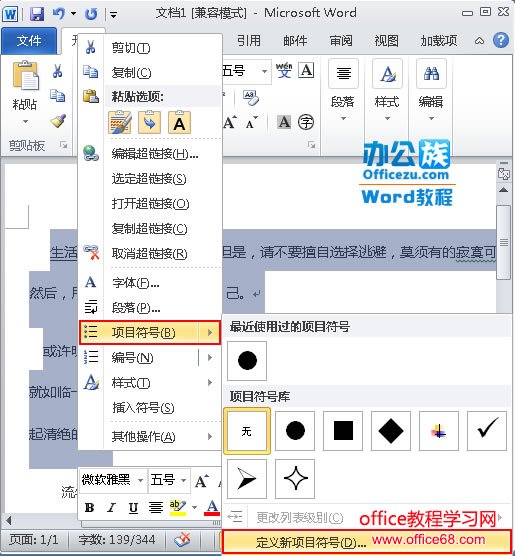The height and width of the screenshot is (556, 515).
Task: Switch to the 视图 ribbon tab
Action: click(386, 41)
